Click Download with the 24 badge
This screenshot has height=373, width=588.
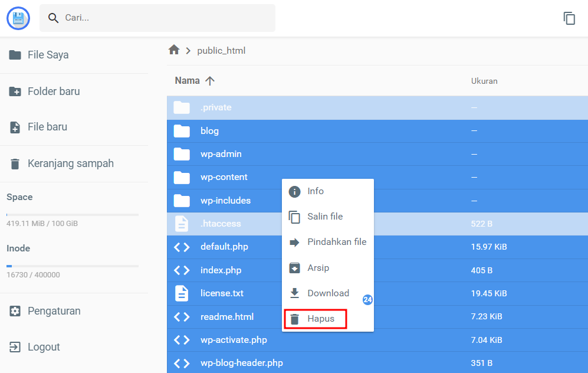click(329, 293)
